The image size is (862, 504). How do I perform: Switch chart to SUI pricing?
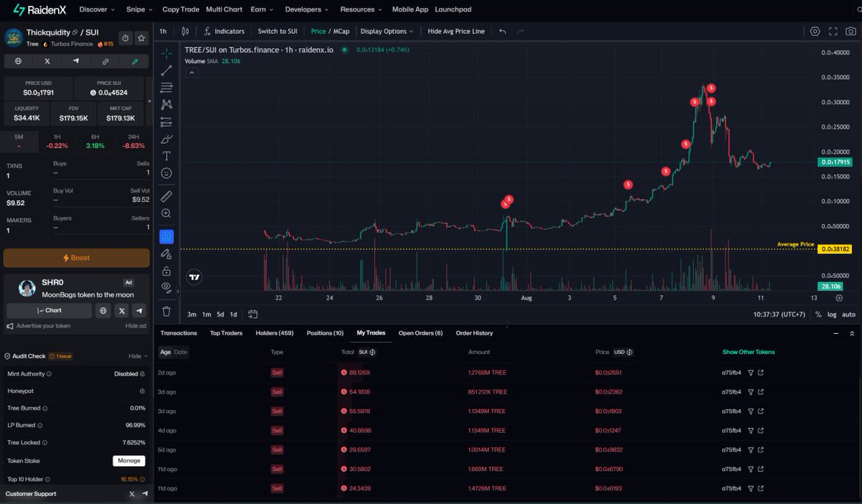click(277, 31)
